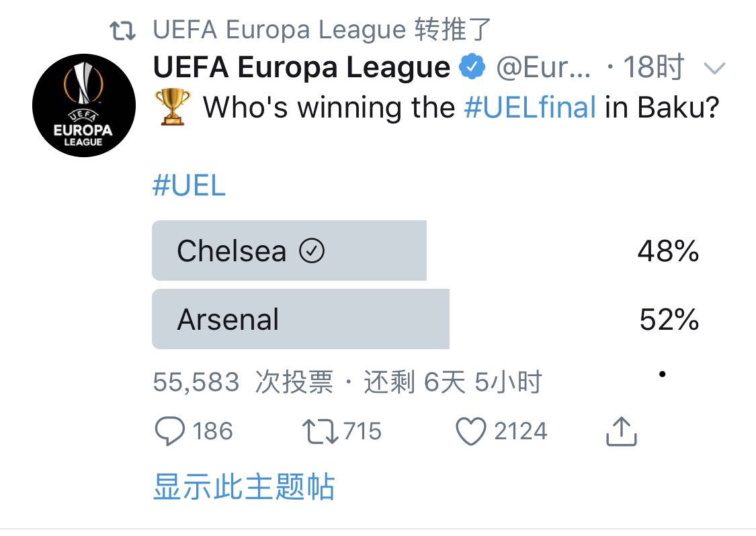Select the Chelsea poll option bar
Image resolution: width=756 pixels, height=536 pixels.
click(x=289, y=251)
